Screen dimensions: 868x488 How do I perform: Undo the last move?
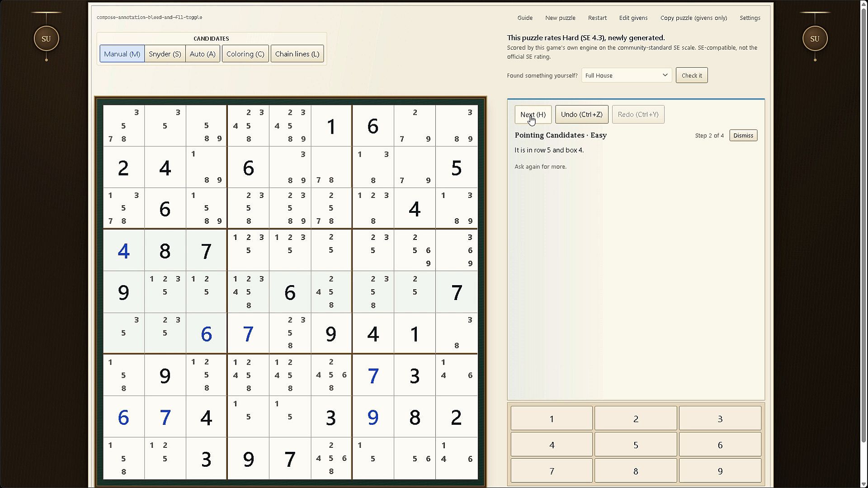tap(582, 114)
